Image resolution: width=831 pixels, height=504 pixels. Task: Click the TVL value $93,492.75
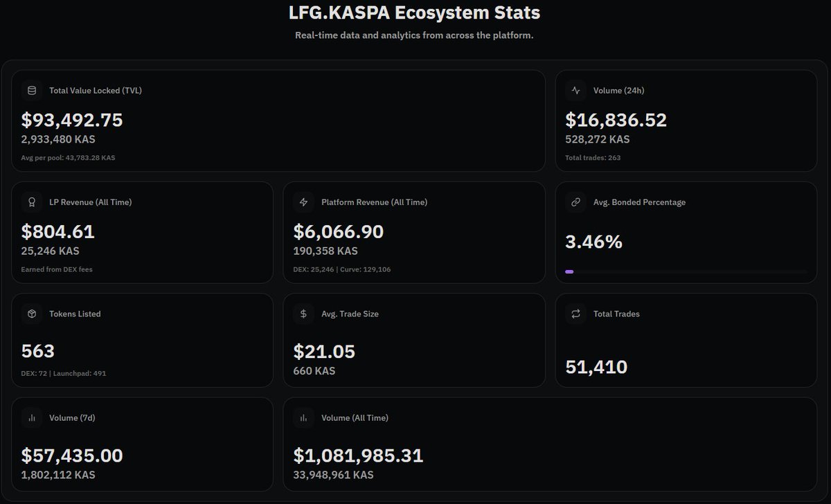[x=72, y=120]
